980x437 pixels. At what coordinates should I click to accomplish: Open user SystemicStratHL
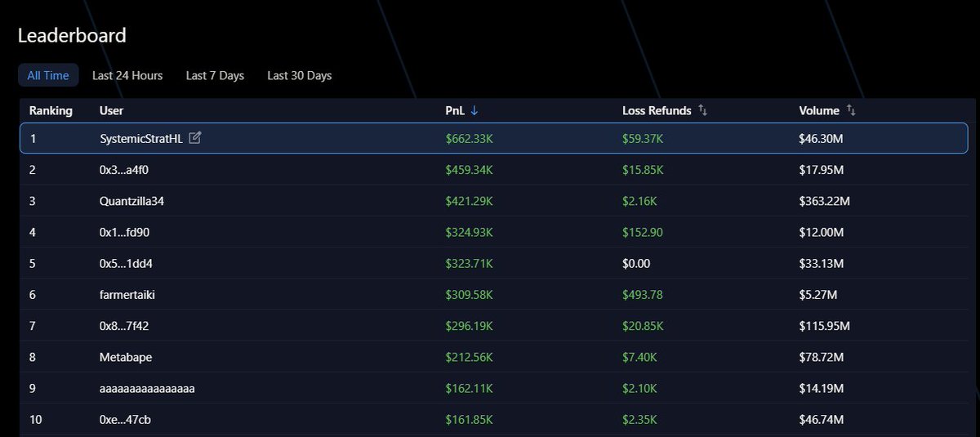point(141,139)
